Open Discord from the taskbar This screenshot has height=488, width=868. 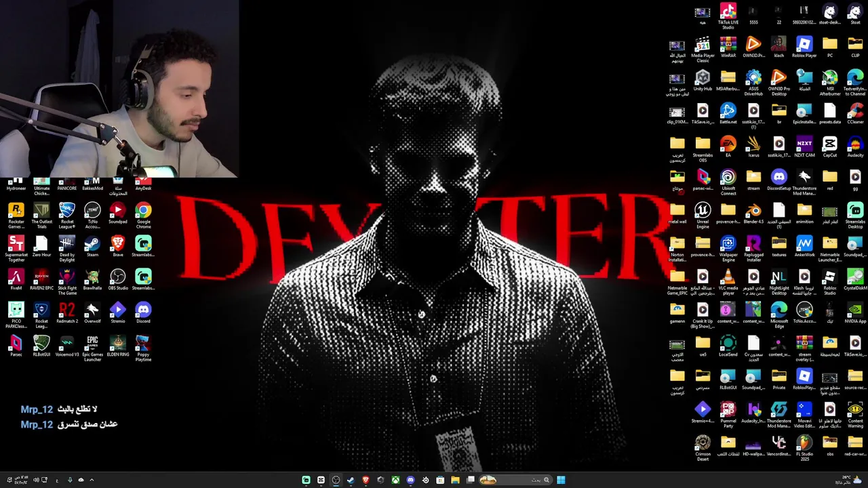click(410, 480)
